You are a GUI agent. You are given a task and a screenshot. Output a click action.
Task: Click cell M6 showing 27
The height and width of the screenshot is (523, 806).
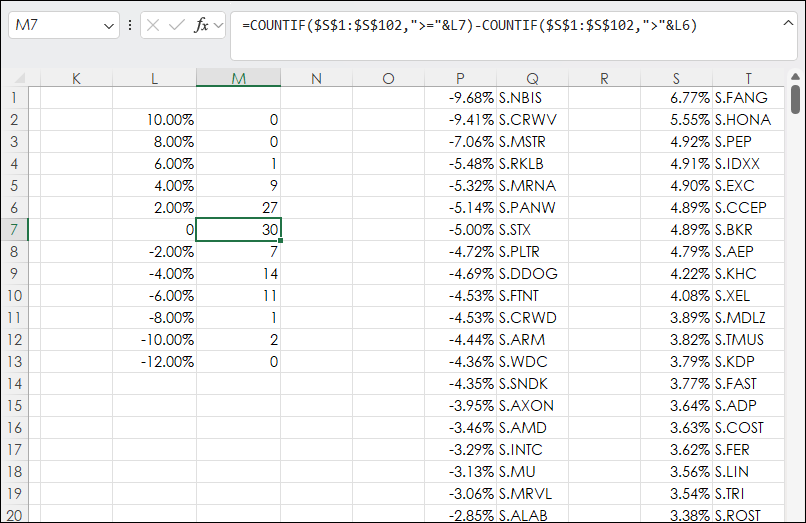coord(239,208)
